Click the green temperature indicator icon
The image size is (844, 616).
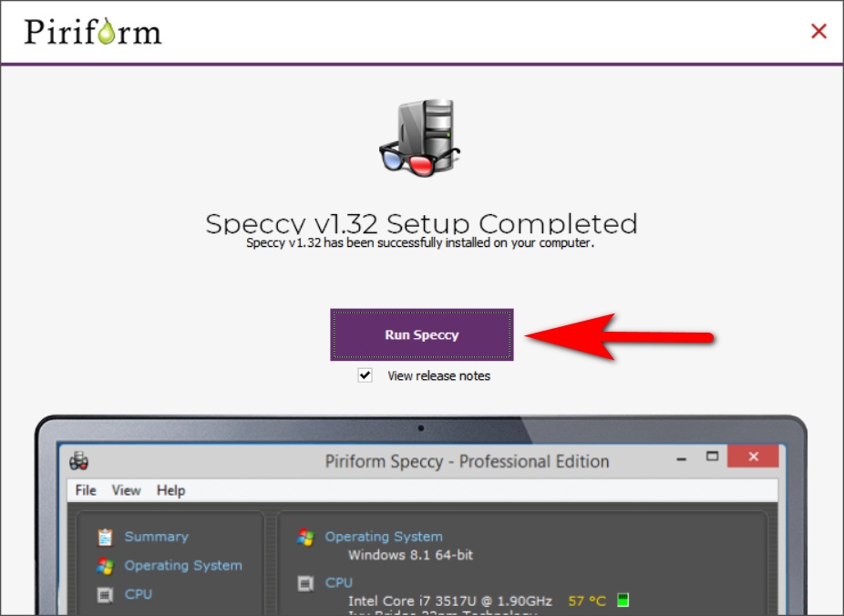(x=623, y=600)
